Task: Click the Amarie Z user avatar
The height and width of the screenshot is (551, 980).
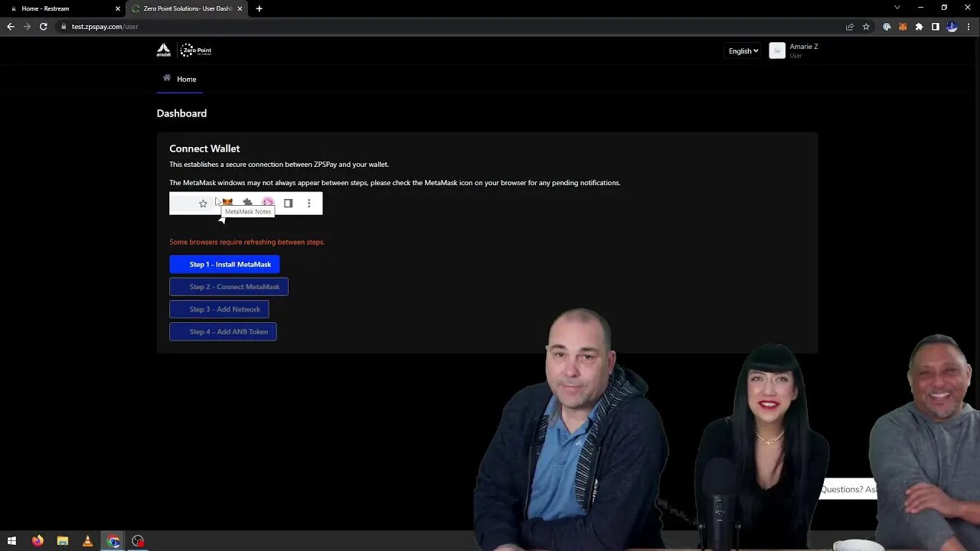Action: click(x=777, y=51)
